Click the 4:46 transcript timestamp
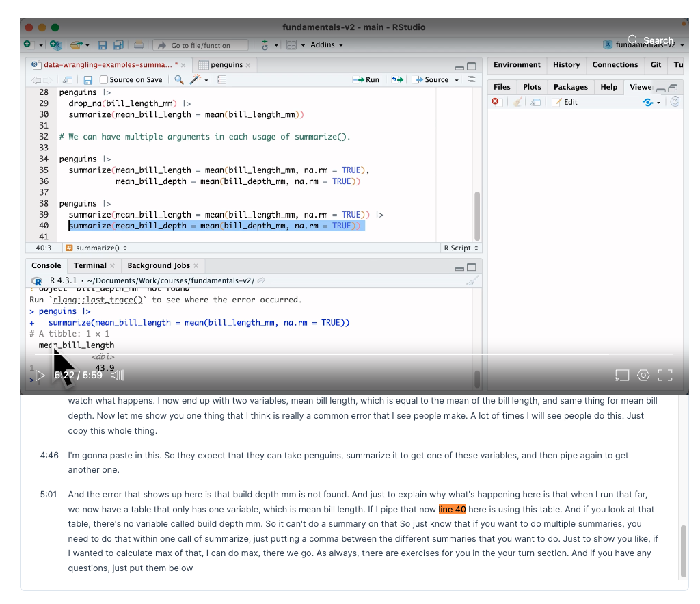Viewport: 700px width, 604px height. point(49,456)
